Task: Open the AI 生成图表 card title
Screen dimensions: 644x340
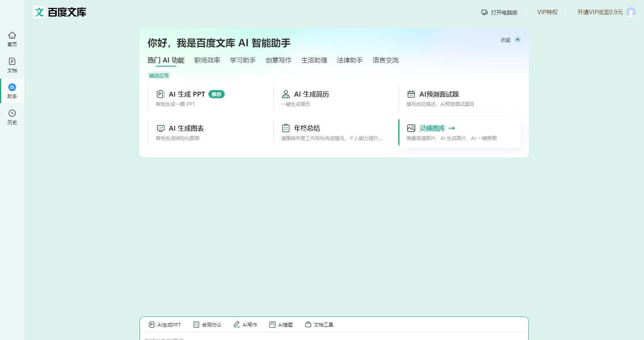Action: point(186,128)
